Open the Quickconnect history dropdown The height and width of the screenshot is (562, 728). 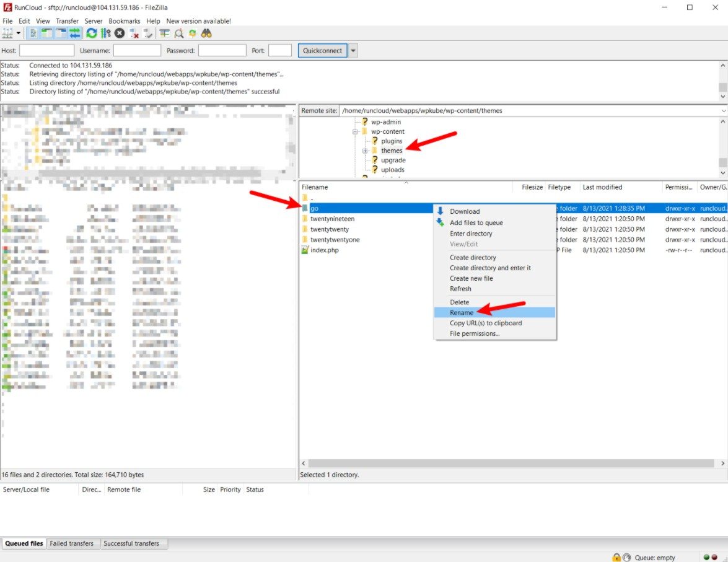(x=353, y=51)
